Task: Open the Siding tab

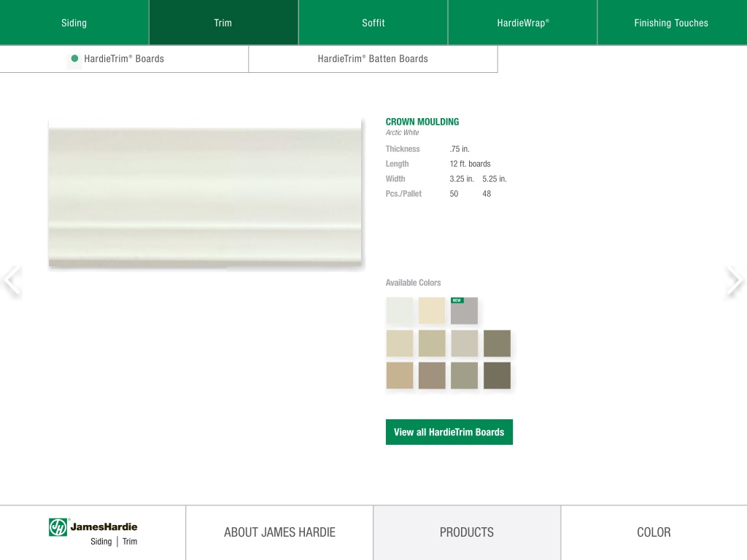Action: coord(74,23)
